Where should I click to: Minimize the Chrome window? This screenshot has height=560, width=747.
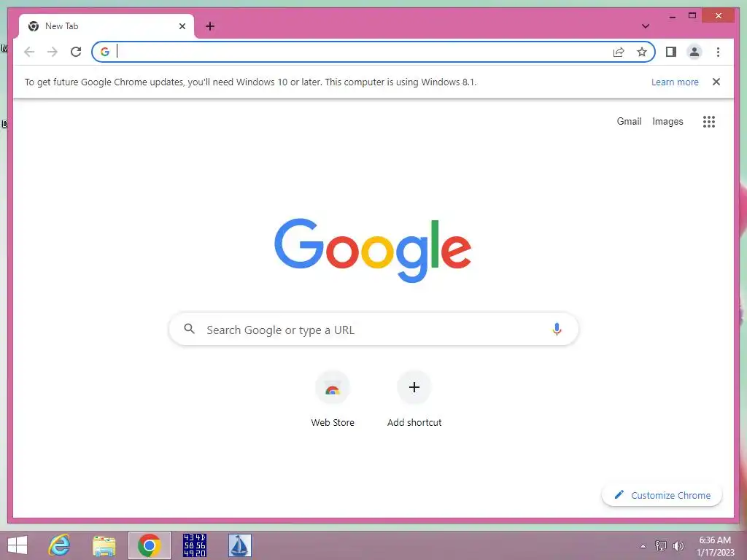(x=673, y=16)
